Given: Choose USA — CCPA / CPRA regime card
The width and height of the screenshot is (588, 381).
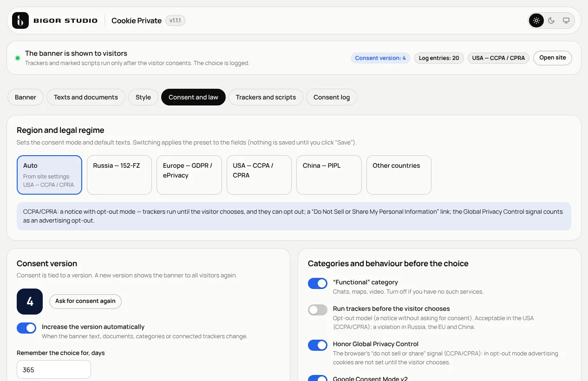Looking at the screenshot, I should pos(259,175).
